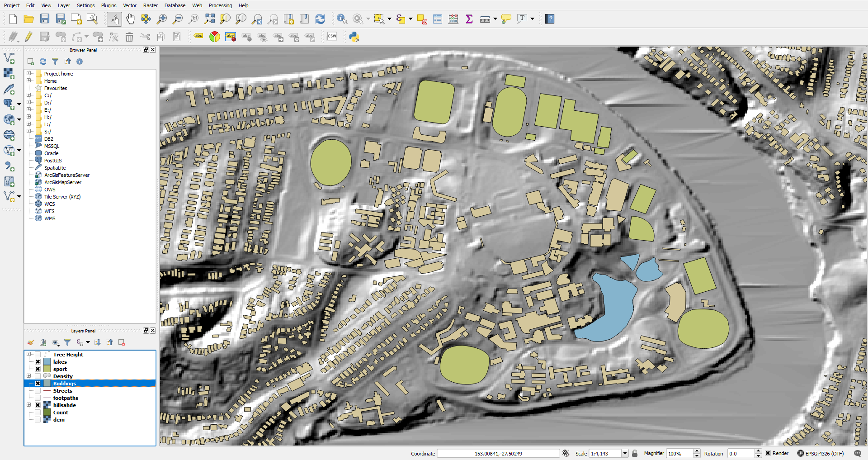Click the Save Project icon

[44, 19]
